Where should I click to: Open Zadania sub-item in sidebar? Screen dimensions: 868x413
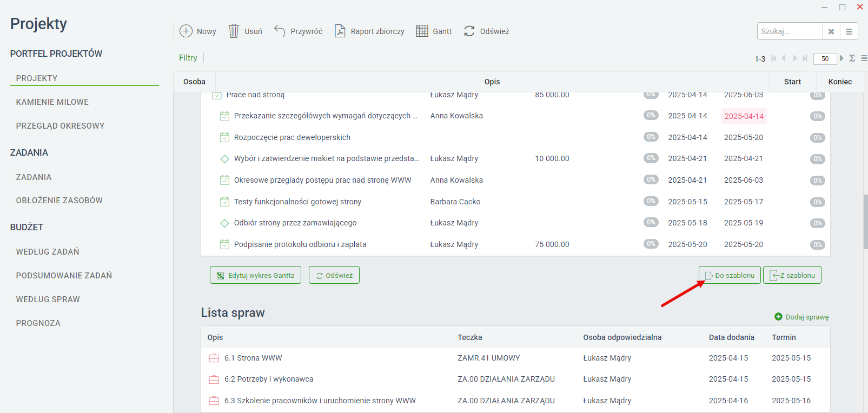(34, 177)
